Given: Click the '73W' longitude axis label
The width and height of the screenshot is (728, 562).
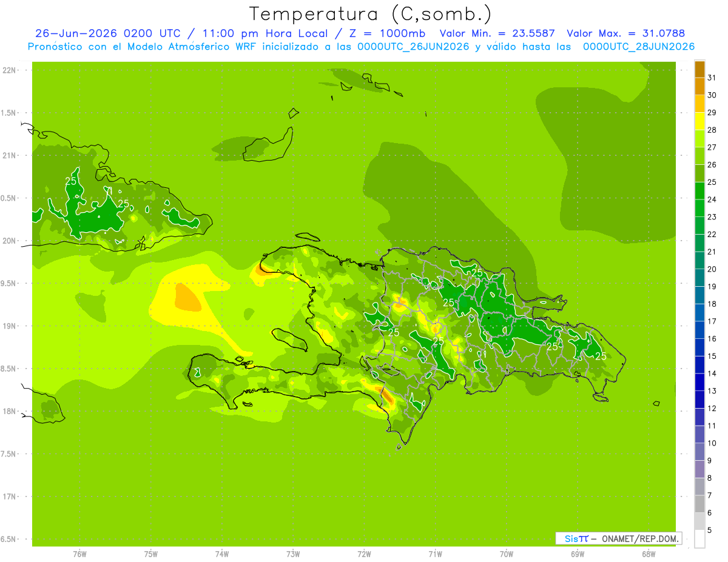Looking at the screenshot, I should (293, 554).
